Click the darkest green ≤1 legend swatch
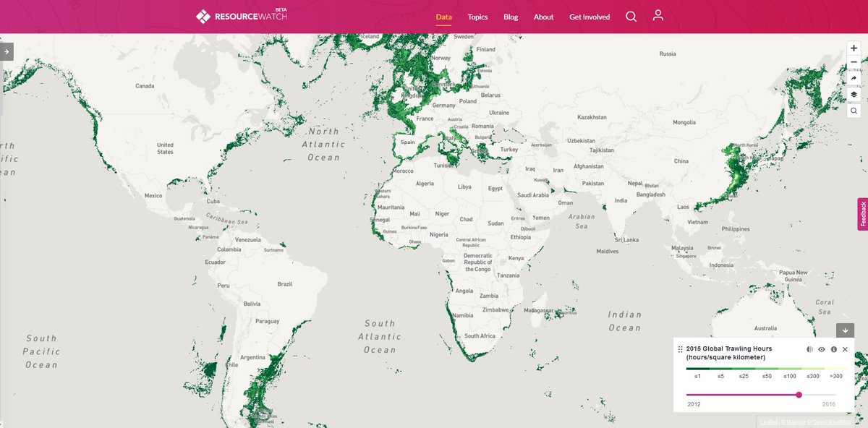This screenshot has height=428, width=868. (x=697, y=369)
